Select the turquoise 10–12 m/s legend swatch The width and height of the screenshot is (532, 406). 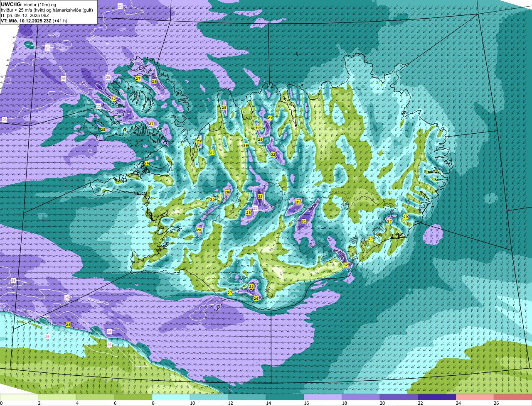(x=209, y=397)
